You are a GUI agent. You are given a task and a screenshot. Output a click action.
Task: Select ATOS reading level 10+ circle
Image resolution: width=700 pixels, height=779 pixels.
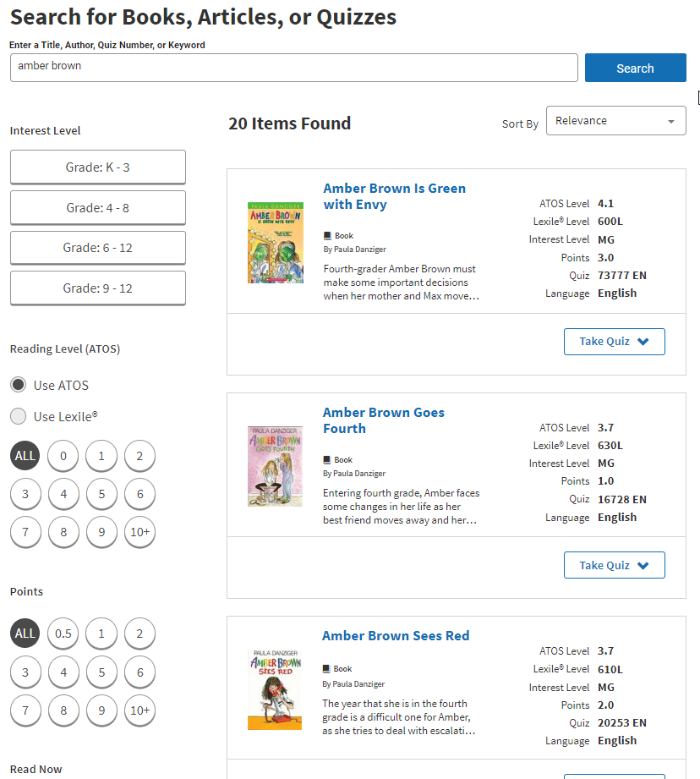tap(139, 532)
